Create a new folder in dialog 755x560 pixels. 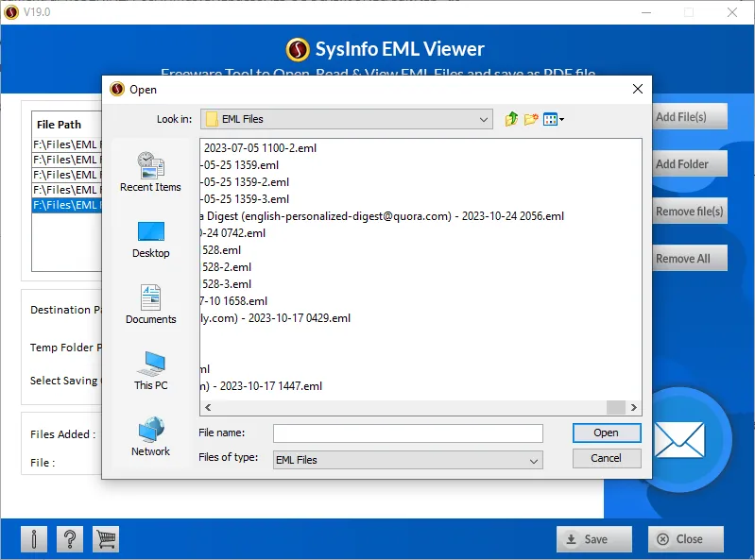tap(531, 119)
